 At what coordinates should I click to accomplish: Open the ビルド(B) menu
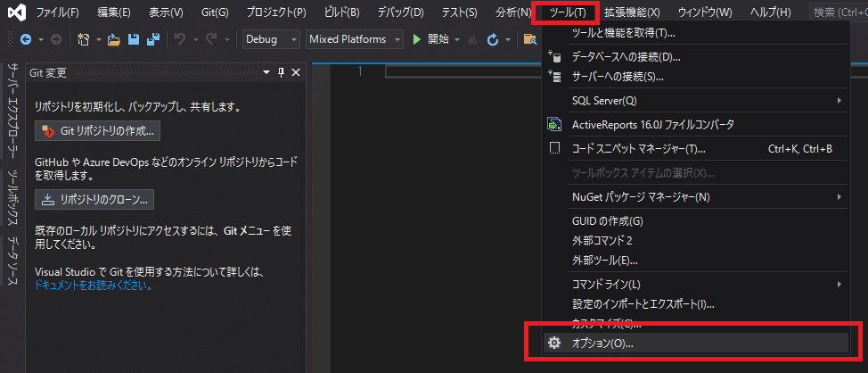click(341, 12)
